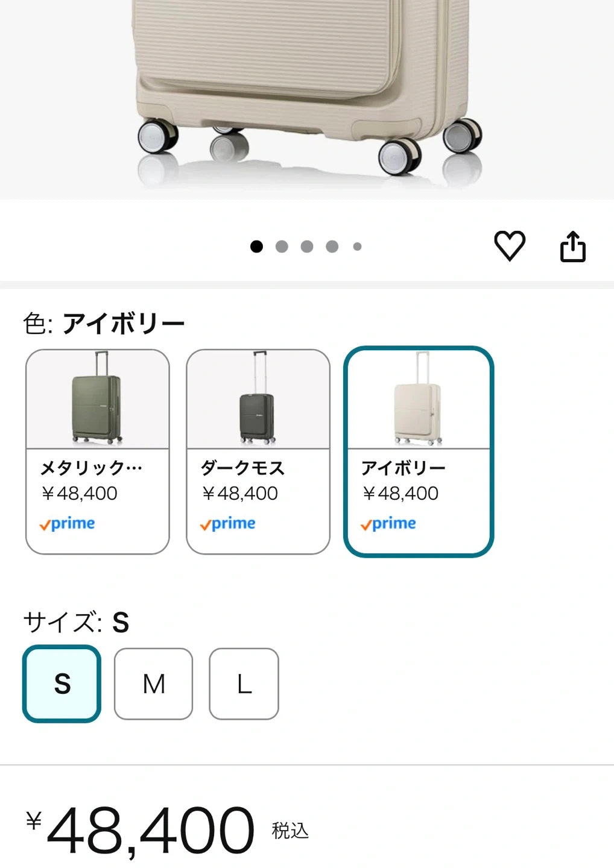Image resolution: width=614 pixels, height=868 pixels.
Task: Tap prime badge under Dark Moss
Action: (228, 524)
